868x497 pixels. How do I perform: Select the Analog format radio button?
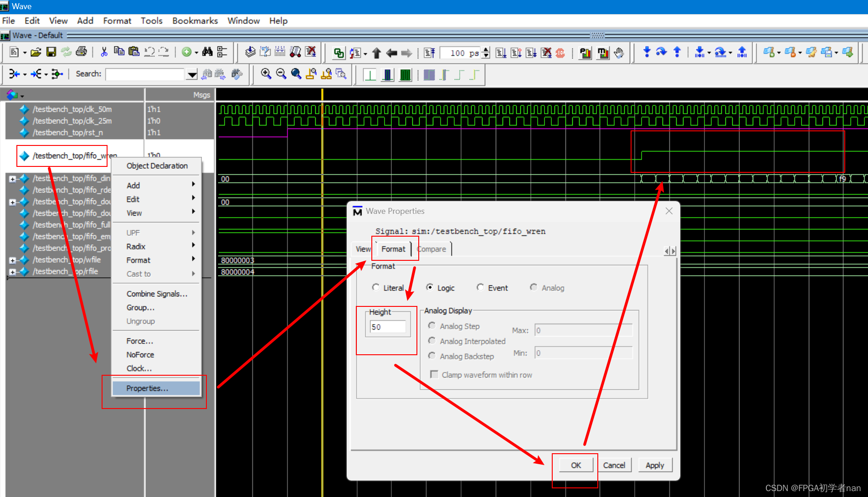pos(534,287)
